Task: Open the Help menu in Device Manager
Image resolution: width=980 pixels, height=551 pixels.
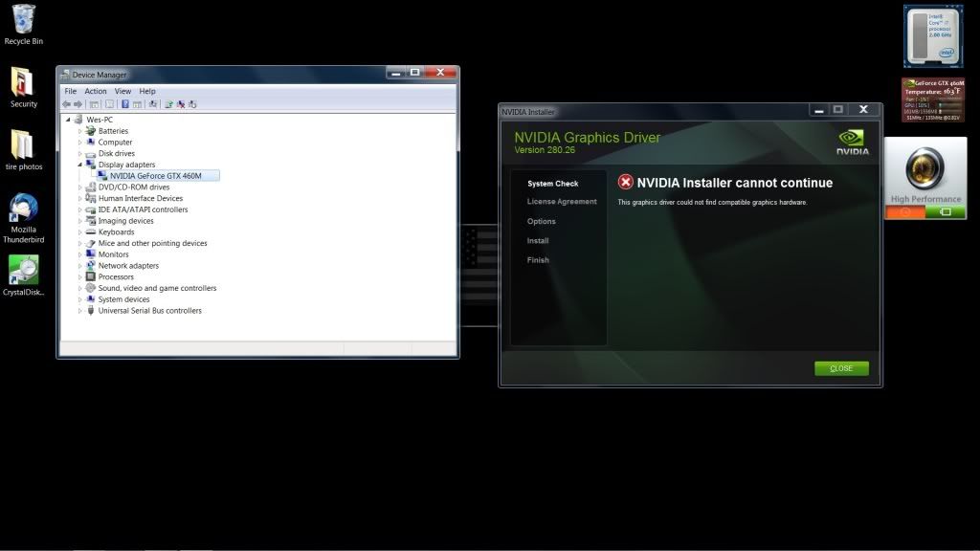Action: (x=147, y=91)
